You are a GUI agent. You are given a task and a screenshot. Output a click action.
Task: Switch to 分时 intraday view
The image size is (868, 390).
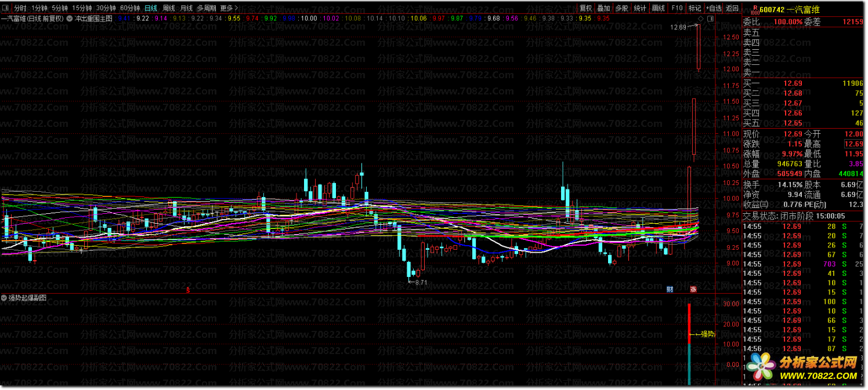tap(20, 8)
